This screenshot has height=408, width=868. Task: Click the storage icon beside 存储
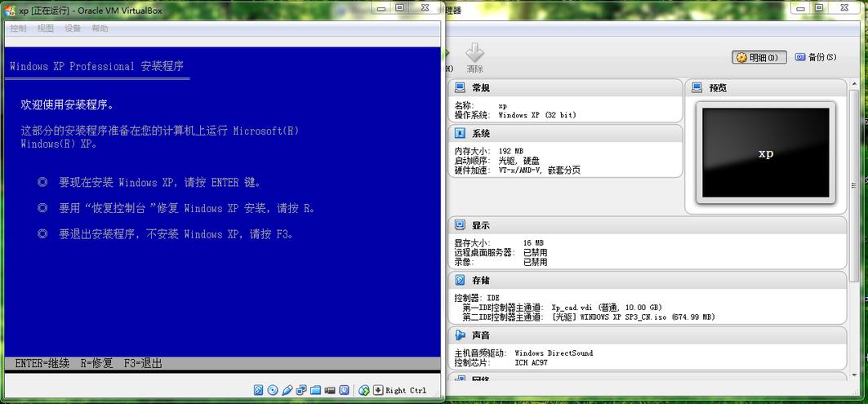[x=460, y=280]
